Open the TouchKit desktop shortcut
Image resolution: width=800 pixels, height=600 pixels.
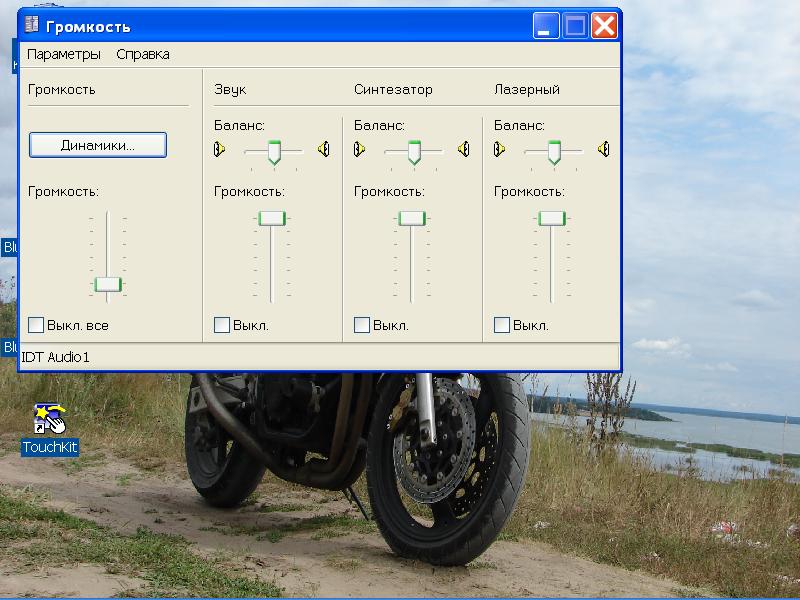pos(49,419)
